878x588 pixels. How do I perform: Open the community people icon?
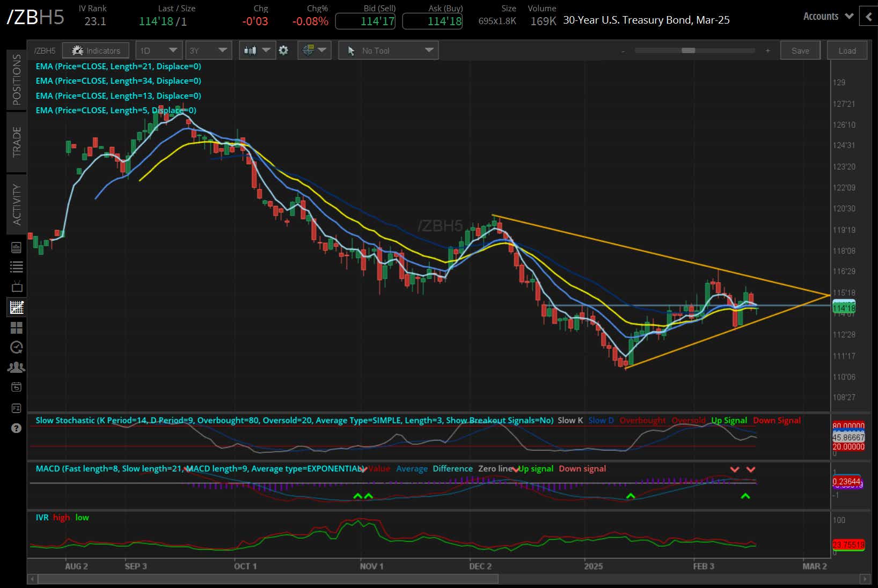pyautogui.click(x=16, y=367)
